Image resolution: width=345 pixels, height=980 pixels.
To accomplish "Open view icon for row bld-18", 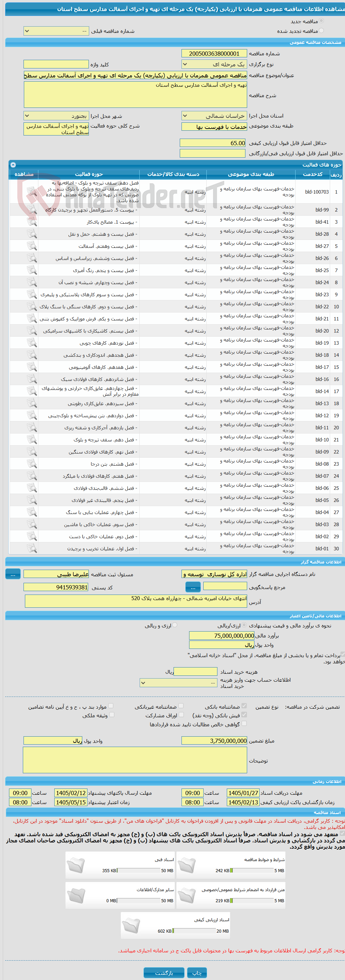I will tap(32, 355).
